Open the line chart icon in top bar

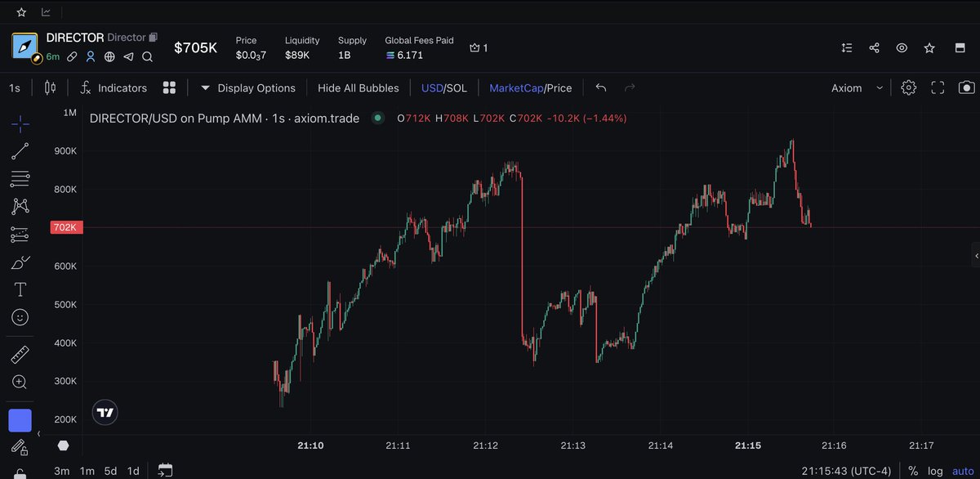click(x=47, y=12)
